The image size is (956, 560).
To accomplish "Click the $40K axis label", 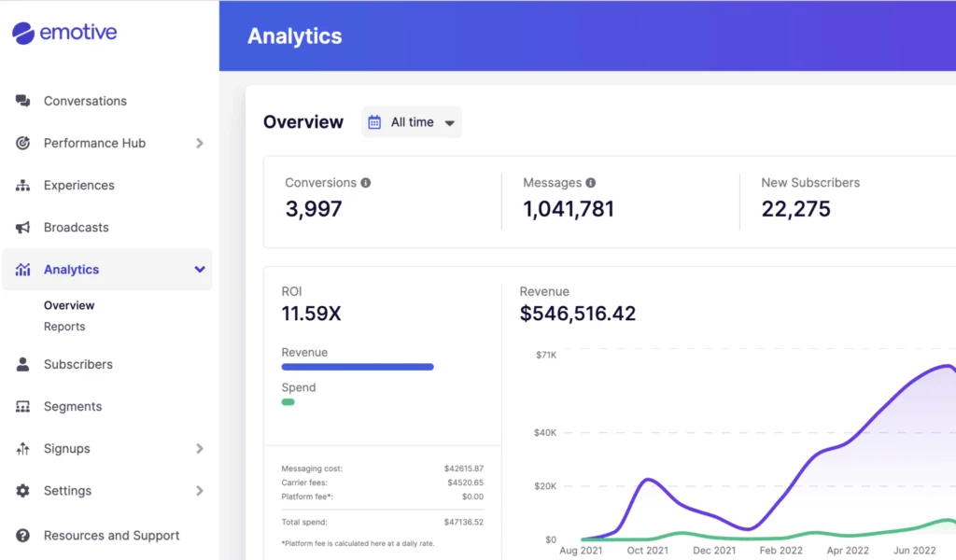I will (545, 433).
